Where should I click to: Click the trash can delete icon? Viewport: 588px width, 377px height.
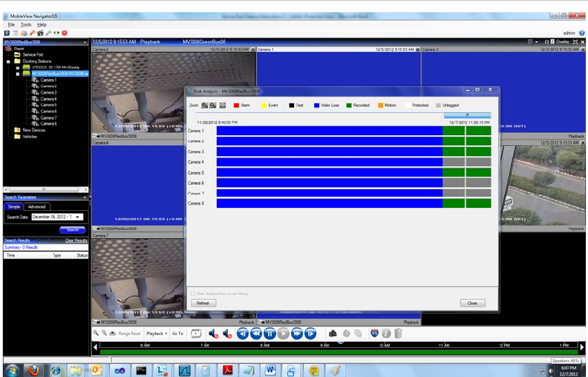point(398,334)
